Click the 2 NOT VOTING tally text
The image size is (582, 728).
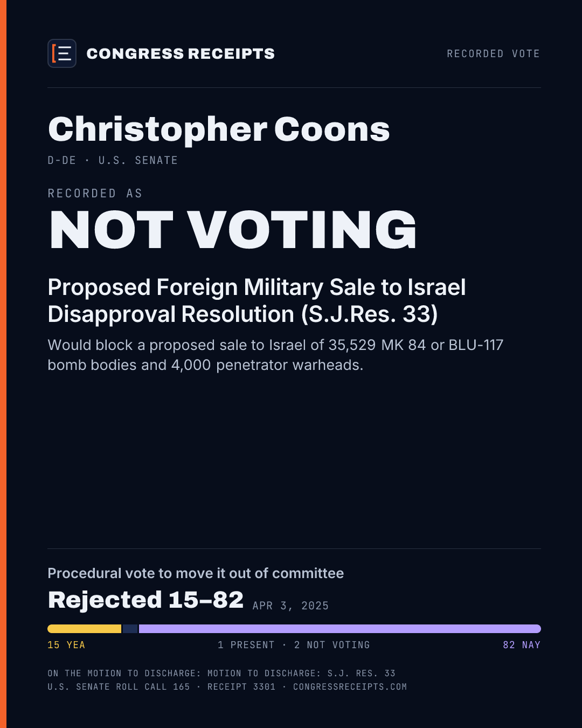coord(332,645)
